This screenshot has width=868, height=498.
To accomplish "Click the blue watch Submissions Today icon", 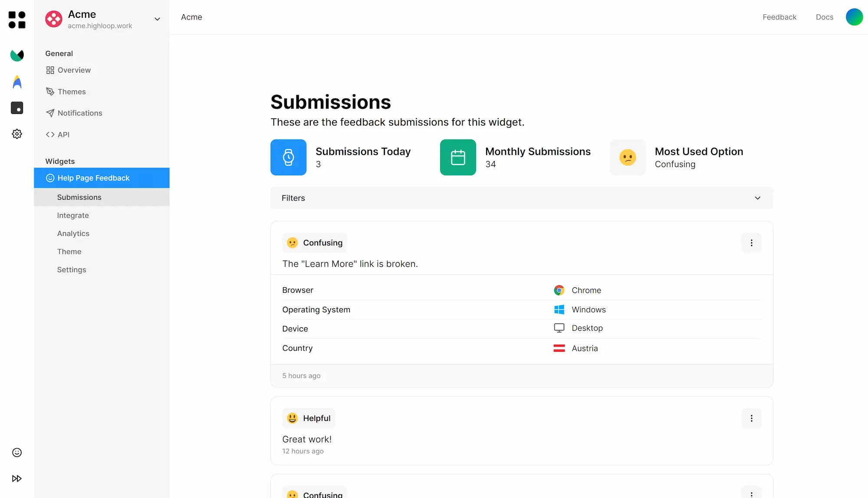I will 288,157.
